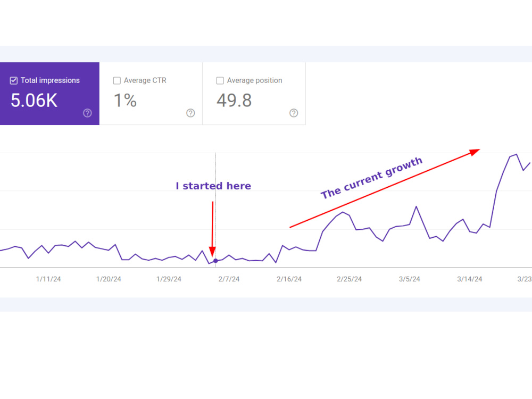Image resolution: width=532 pixels, height=399 pixels.
Task: Click the 1/20/24 axis date label
Action: pyautogui.click(x=109, y=279)
